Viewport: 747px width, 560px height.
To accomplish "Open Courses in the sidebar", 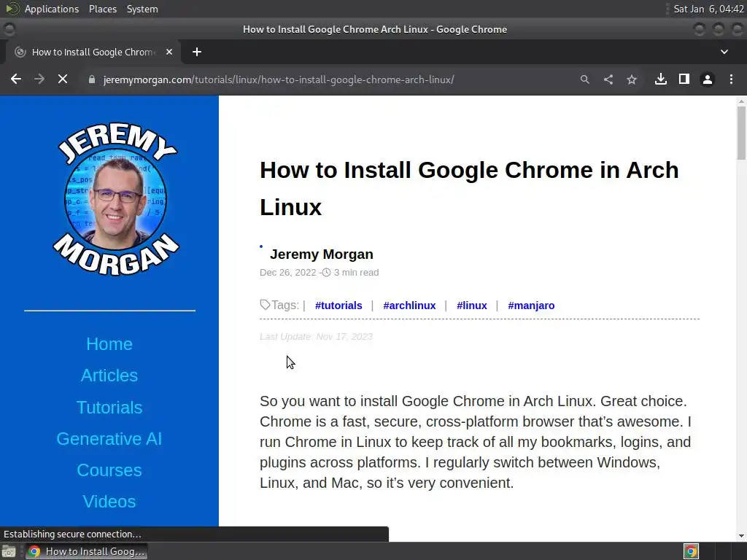I will pos(109,470).
